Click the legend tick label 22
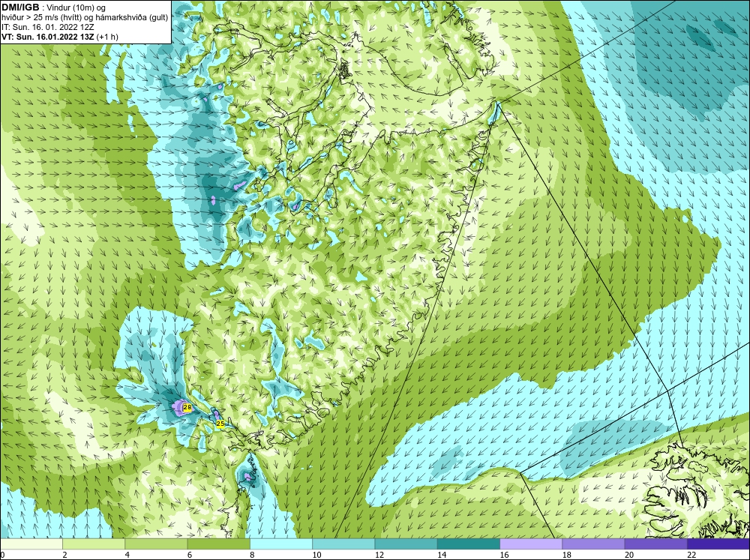 [x=691, y=554]
